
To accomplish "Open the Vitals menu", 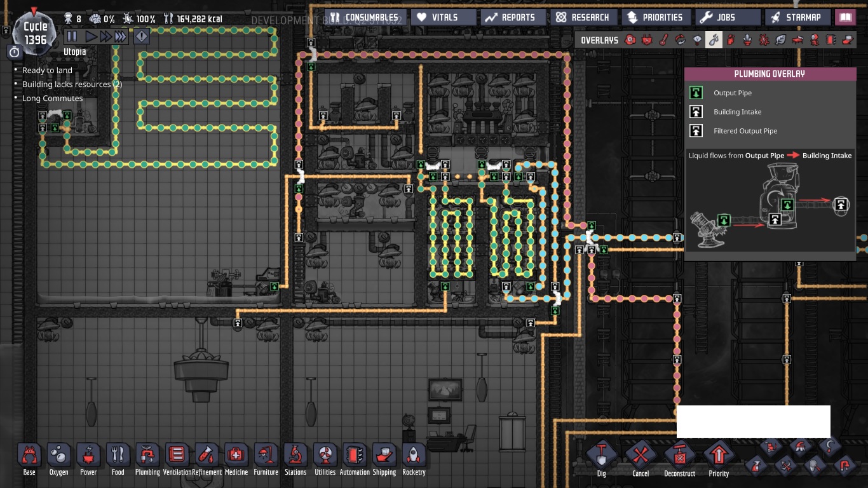I will coord(444,17).
